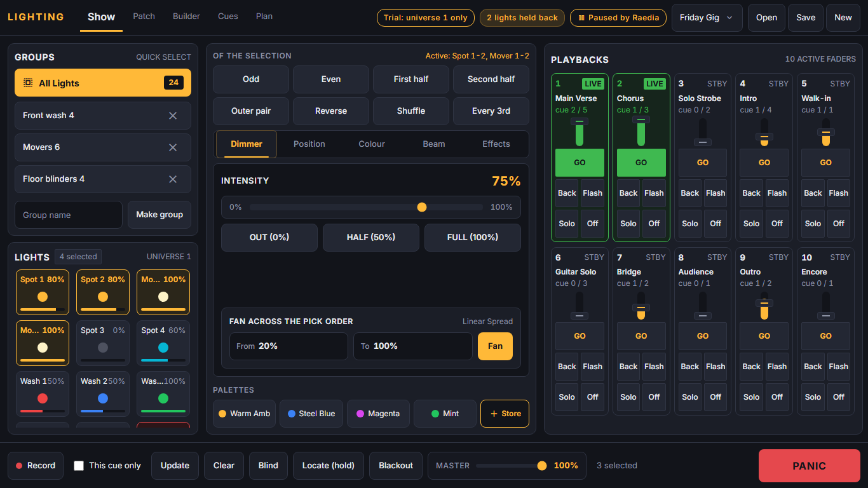Select Odd lights of the selection
Image resolution: width=868 pixels, height=488 pixels.
(x=251, y=79)
